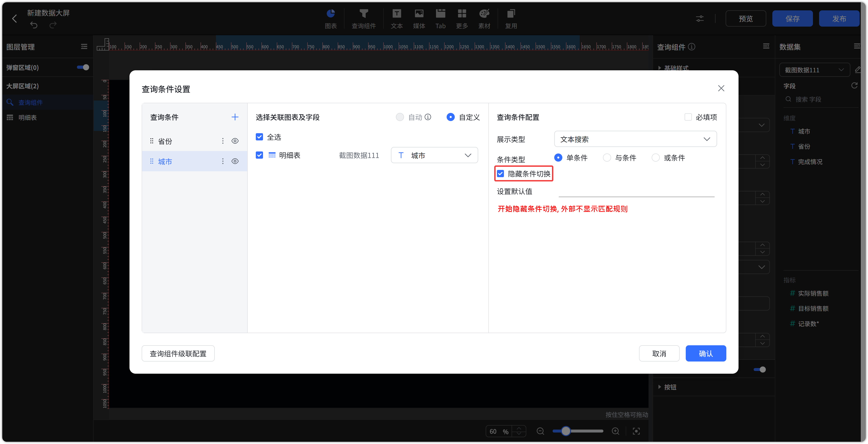Select the 自定义 radio button
868x444 pixels.
click(450, 117)
